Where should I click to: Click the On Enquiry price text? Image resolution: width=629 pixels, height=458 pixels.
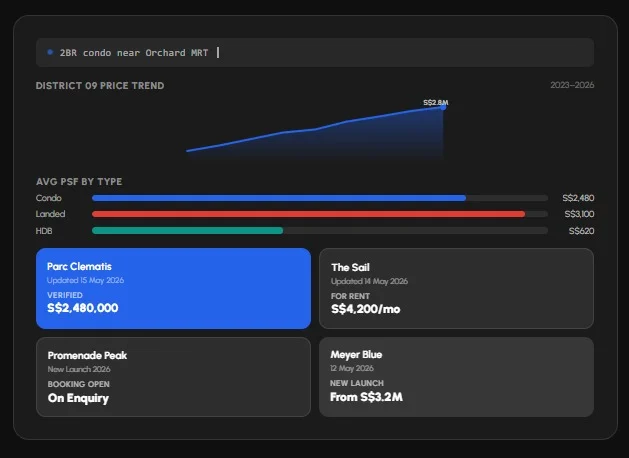(78, 398)
